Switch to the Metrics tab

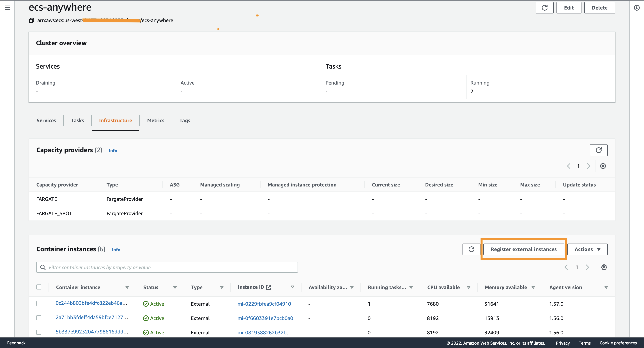coord(156,120)
